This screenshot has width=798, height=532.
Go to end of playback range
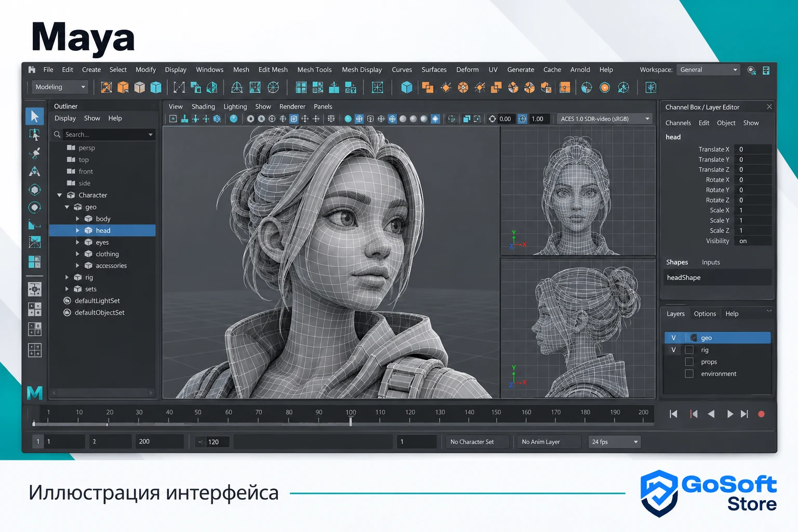(744, 414)
